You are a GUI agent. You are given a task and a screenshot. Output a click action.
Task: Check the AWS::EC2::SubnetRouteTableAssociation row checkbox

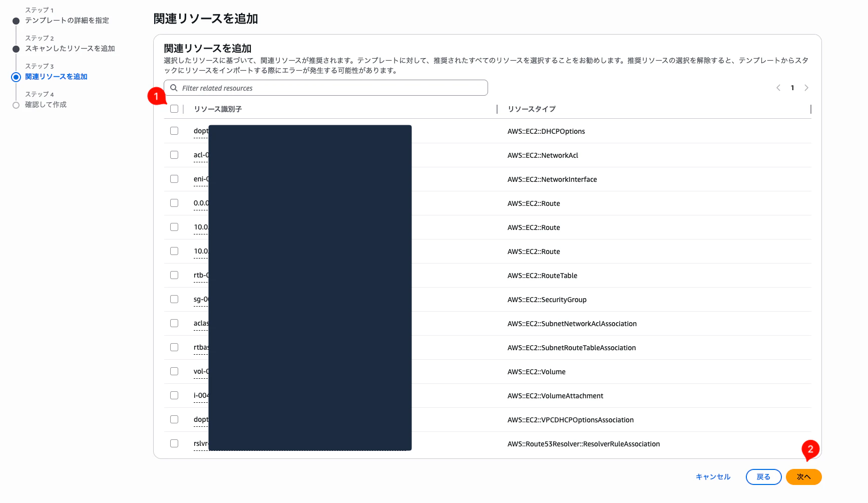[174, 347]
